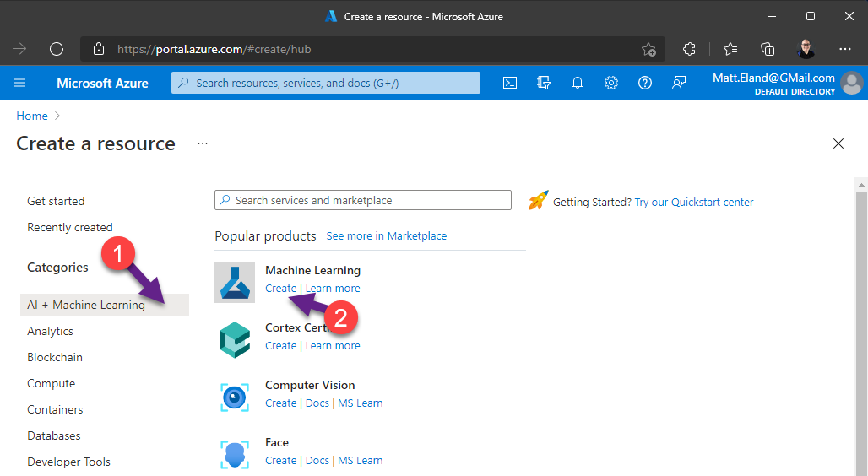Click Create under Face

[x=280, y=461]
